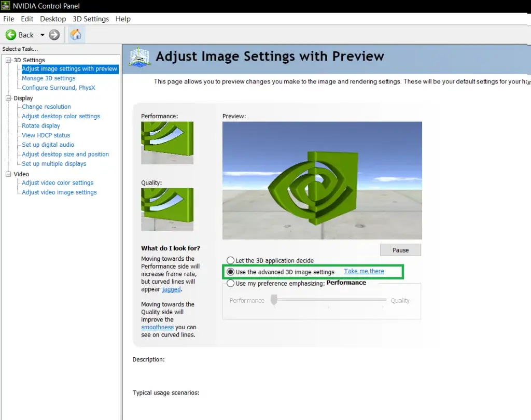The height and width of the screenshot is (420, 531).
Task: Select Adjust image settings with preview
Action: tap(69, 69)
